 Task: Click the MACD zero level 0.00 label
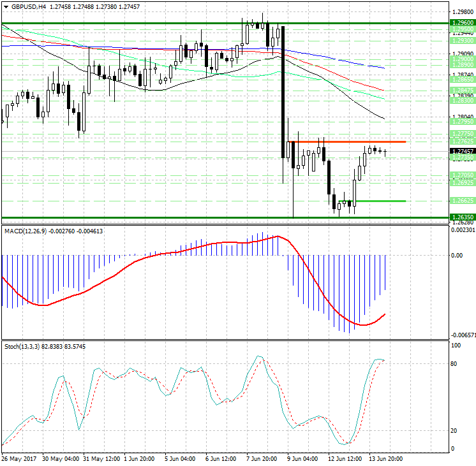click(457, 255)
